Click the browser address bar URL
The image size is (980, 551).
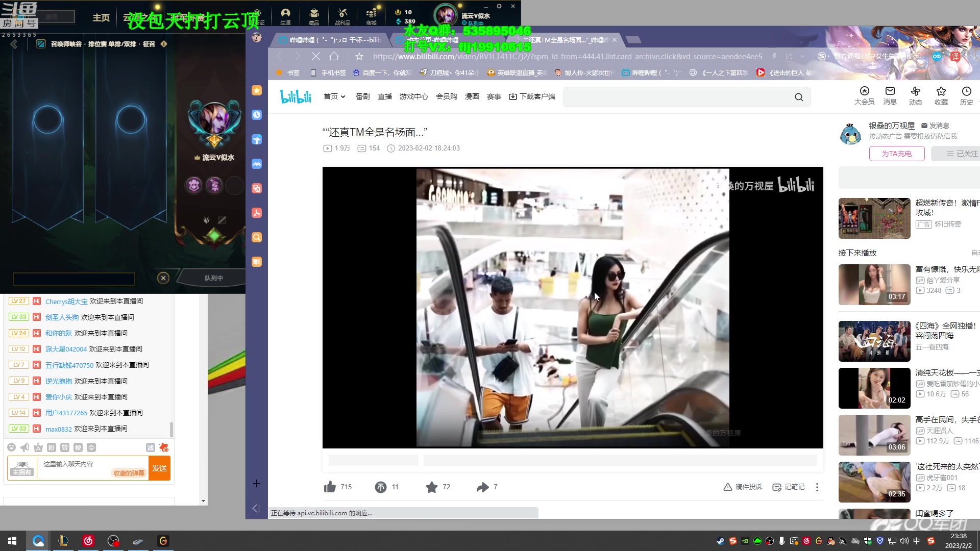pos(567,56)
